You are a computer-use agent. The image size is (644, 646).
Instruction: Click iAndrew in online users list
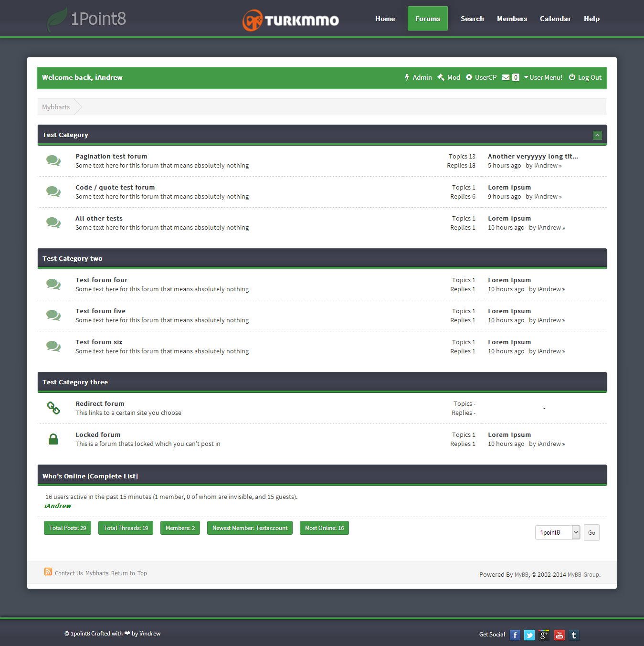point(58,506)
